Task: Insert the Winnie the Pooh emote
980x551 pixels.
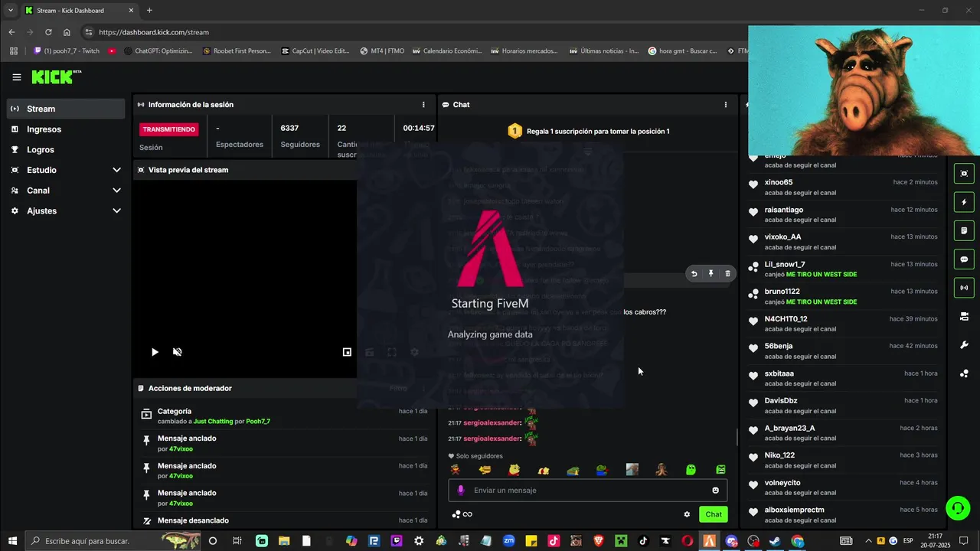Action: 514,470
